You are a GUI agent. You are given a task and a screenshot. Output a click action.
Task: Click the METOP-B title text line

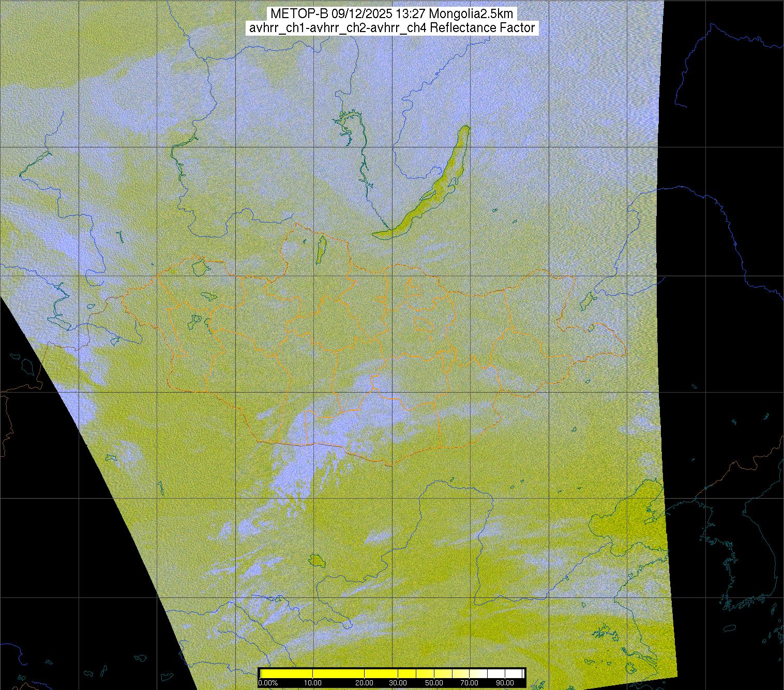(391, 13)
